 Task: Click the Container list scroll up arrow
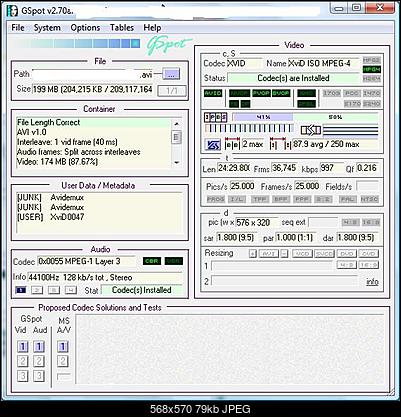point(177,124)
